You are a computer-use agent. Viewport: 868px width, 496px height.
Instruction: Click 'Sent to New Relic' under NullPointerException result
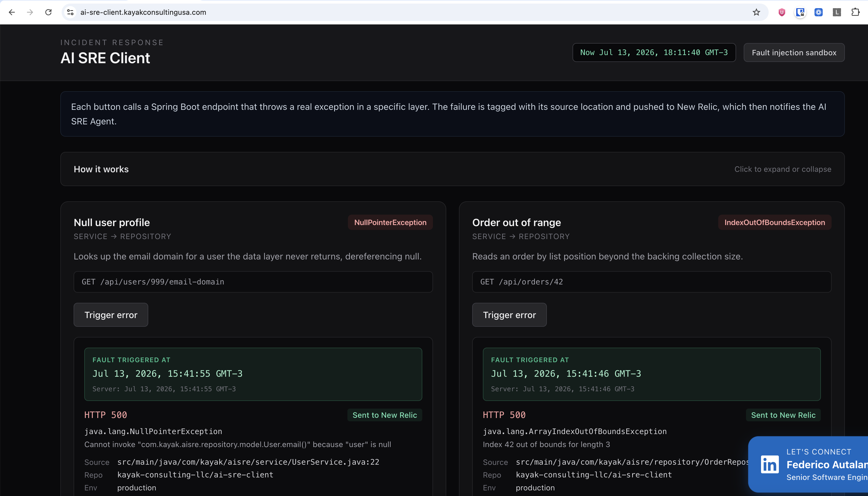tap(385, 415)
